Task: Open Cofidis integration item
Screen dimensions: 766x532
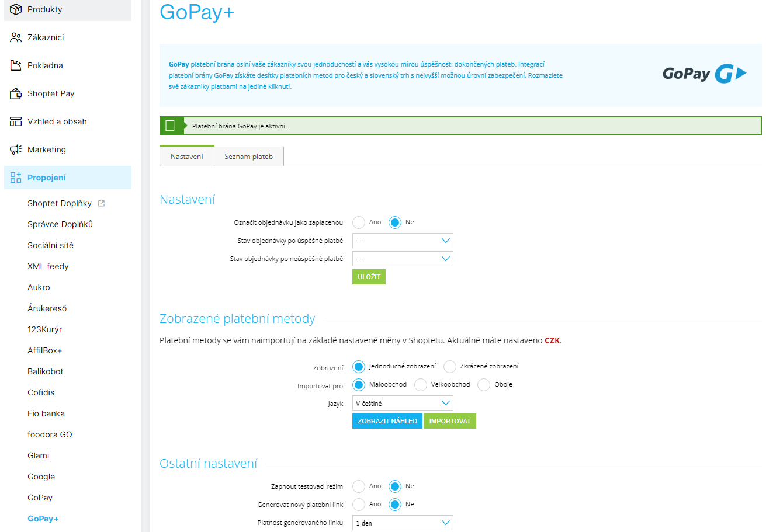Action: 41,392
